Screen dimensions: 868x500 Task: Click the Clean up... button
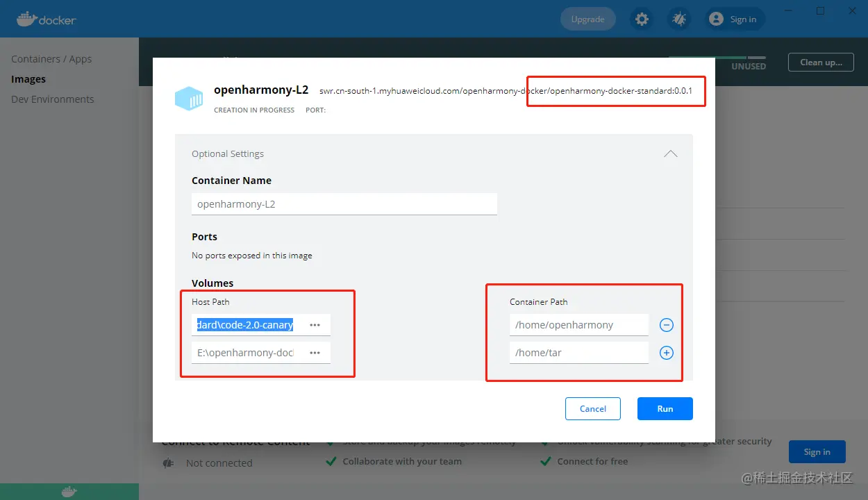click(821, 62)
